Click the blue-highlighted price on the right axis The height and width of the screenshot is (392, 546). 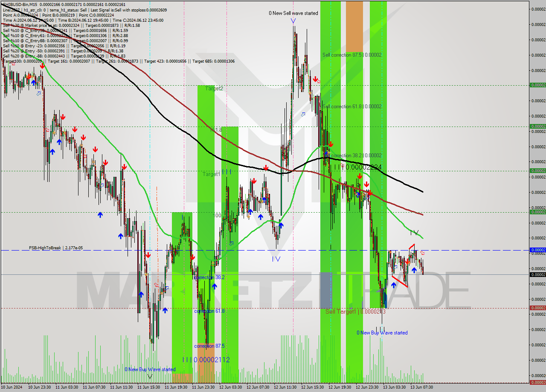[x=537, y=250]
